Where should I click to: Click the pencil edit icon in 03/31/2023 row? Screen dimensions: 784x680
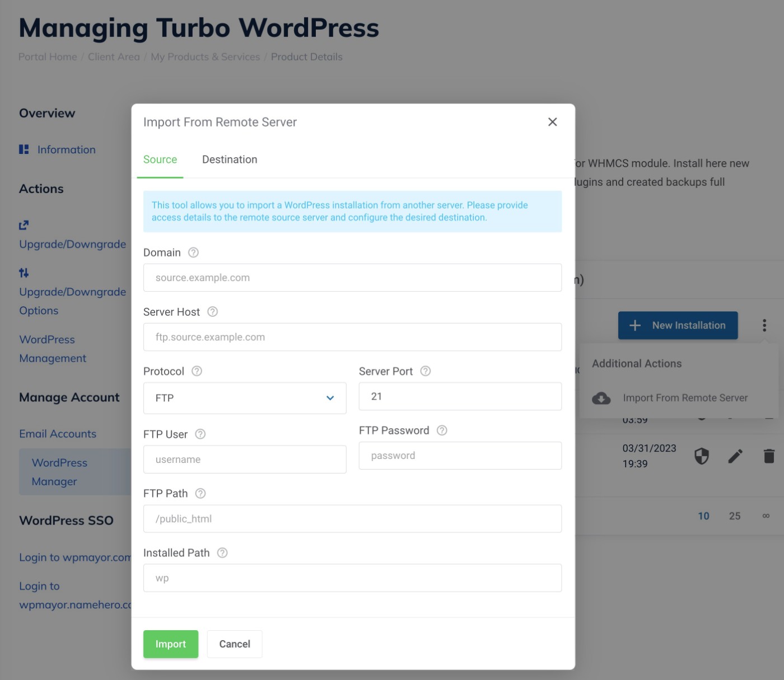[x=735, y=456]
